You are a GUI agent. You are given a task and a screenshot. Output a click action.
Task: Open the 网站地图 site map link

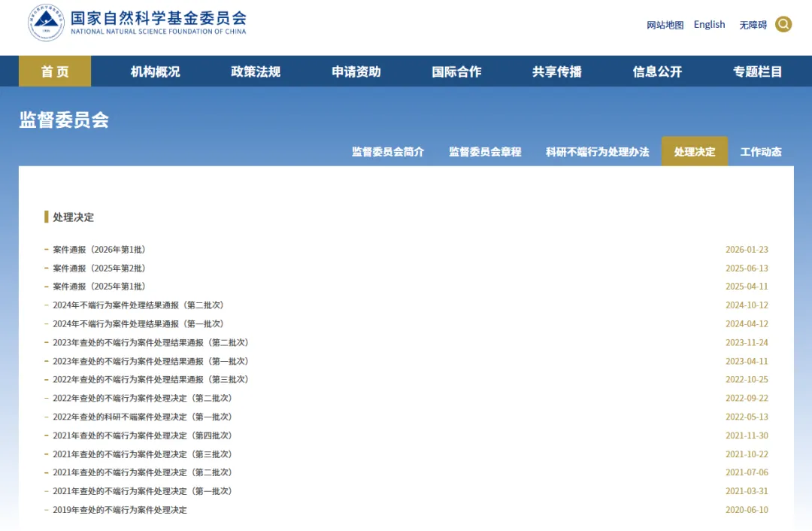pyautogui.click(x=665, y=25)
